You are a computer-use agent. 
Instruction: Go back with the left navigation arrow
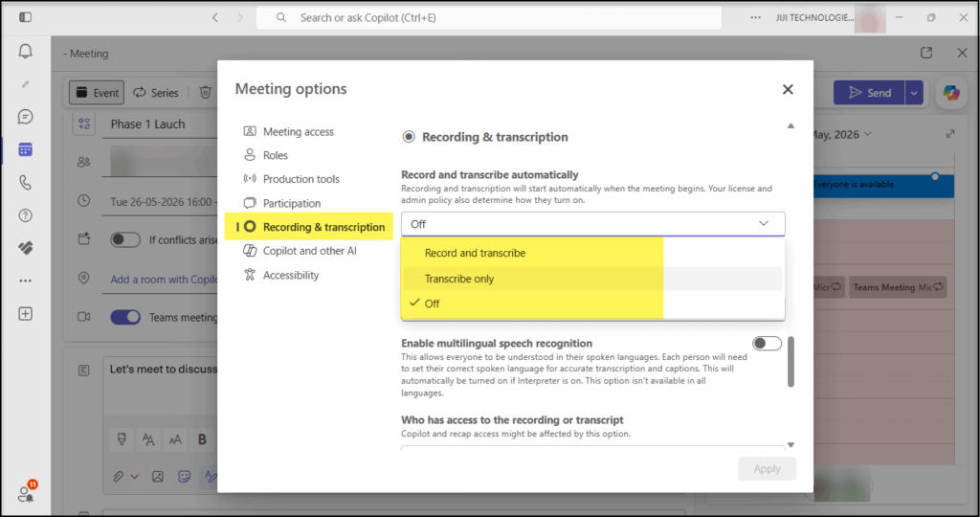coord(215,17)
